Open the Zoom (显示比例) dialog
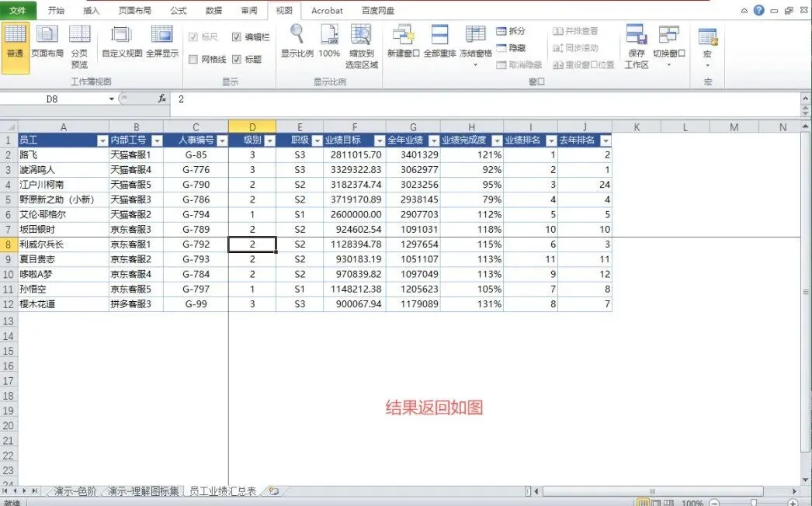Image resolution: width=812 pixels, height=506 pixels. [x=297, y=41]
